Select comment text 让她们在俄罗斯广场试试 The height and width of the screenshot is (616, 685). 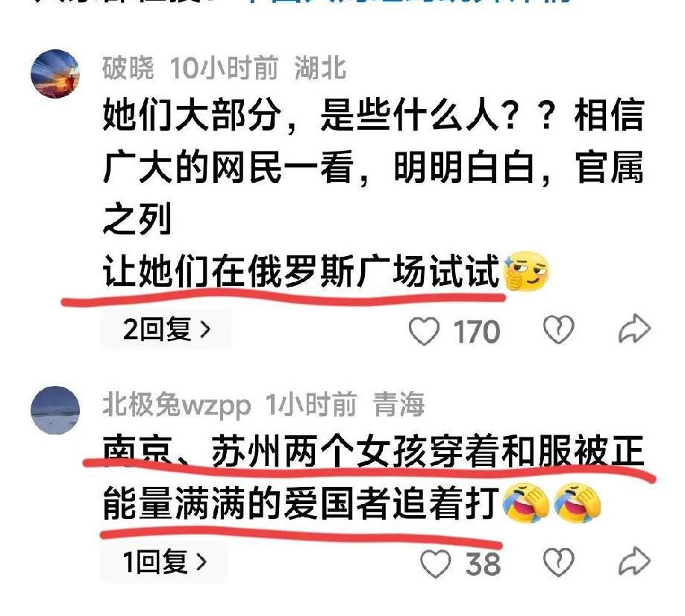[x=301, y=272]
